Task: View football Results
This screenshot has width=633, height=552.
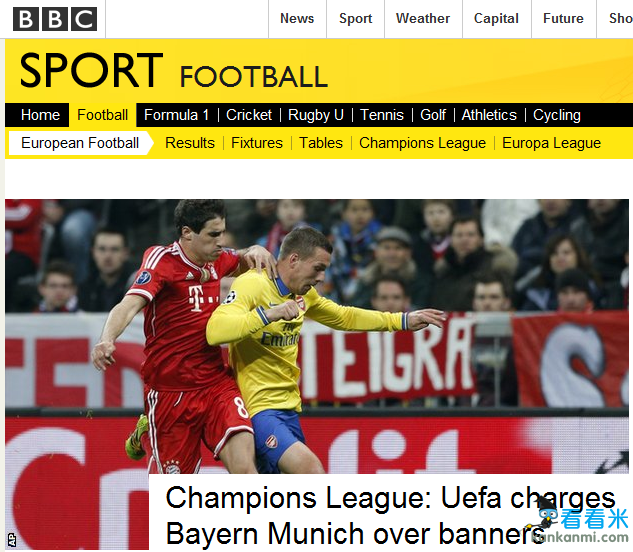Action: click(x=190, y=143)
